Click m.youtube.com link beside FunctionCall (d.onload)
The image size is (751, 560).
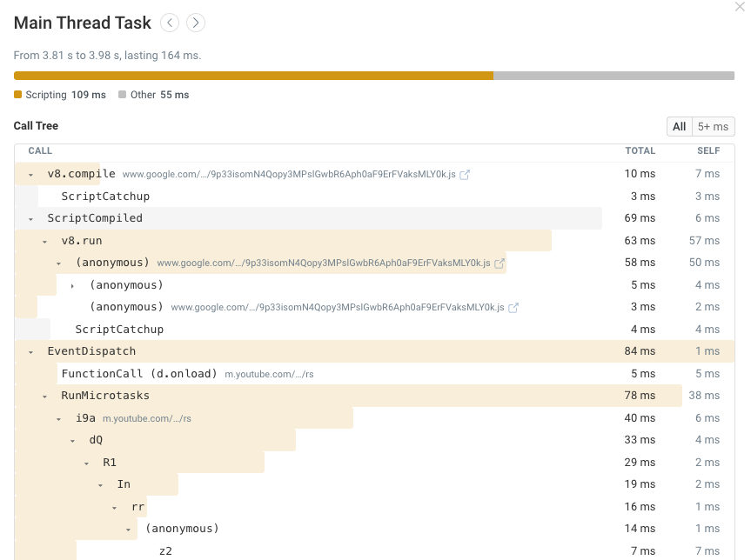coord(269,374)
